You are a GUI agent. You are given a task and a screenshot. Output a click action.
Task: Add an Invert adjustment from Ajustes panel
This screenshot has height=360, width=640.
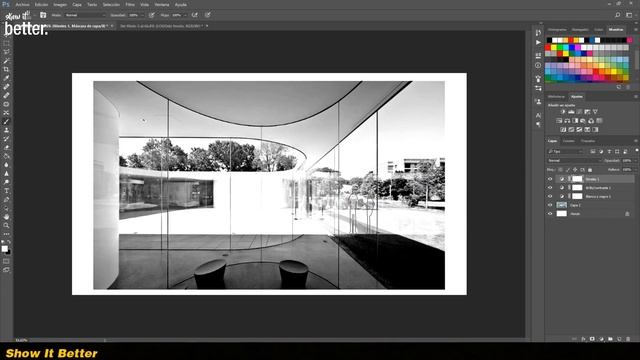tap(563, 130)
